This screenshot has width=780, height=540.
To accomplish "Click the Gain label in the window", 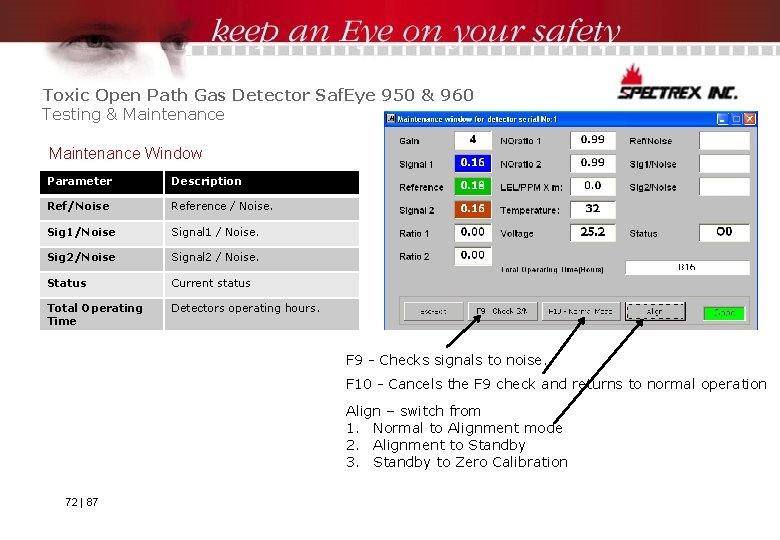I will (409, 141).
